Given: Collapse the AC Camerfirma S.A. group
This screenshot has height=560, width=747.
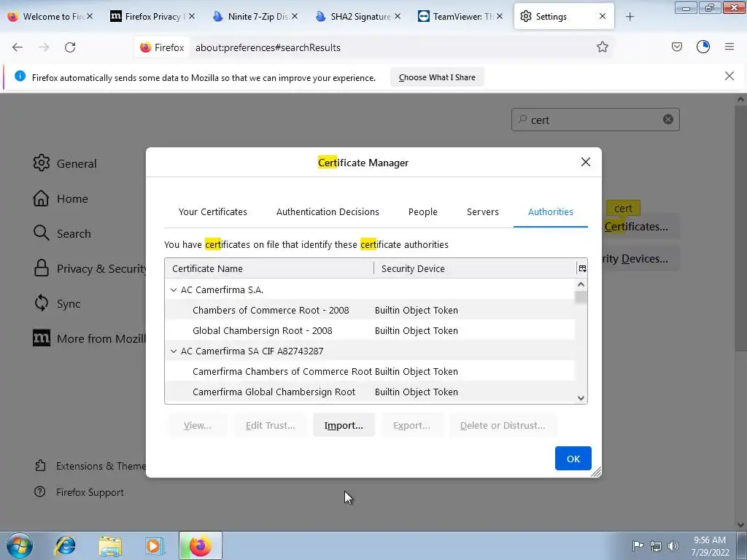Looking at the screenshot, I should [x=174, y=289].
